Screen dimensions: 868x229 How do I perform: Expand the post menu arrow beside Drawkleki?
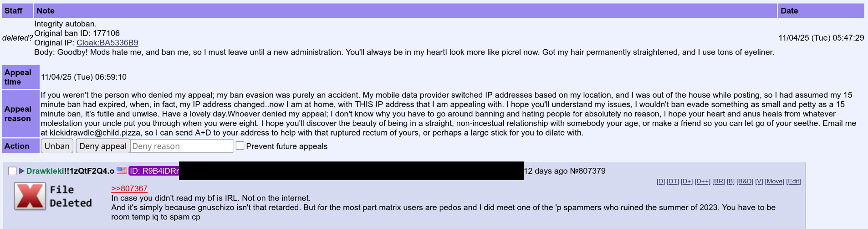[x=21, y=171]
